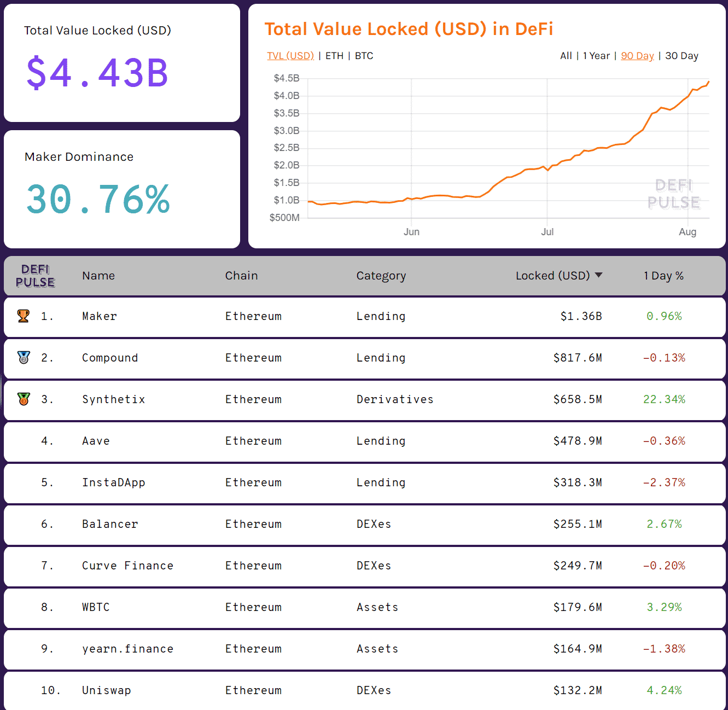Click the 1 Day % column header

click(x=663, y=276)
